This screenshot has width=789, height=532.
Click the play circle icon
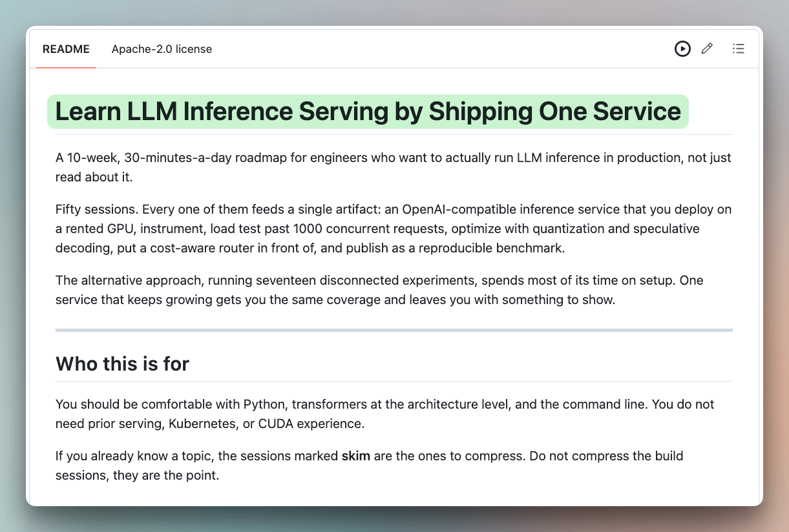click(682, 48)
